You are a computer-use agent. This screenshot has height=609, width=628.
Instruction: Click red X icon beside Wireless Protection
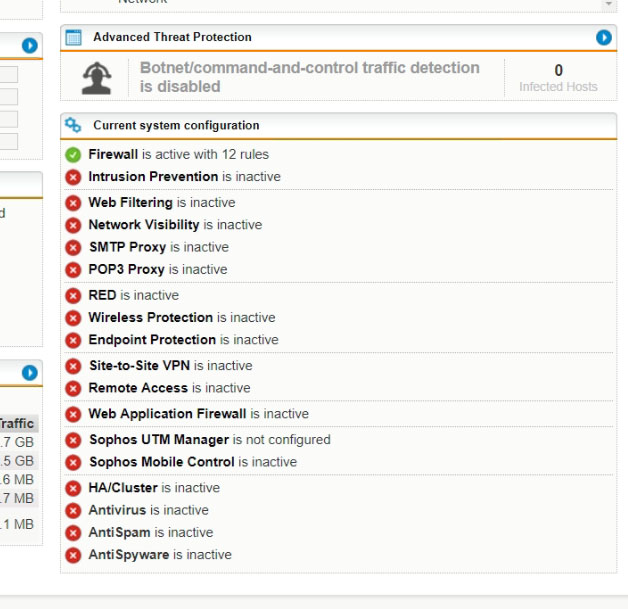(73, 318)
